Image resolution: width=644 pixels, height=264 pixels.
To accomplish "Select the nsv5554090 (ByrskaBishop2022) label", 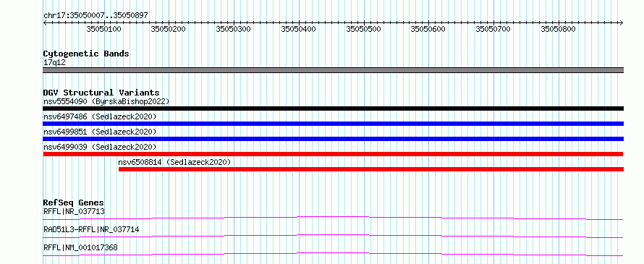I will tap(106, 101).
